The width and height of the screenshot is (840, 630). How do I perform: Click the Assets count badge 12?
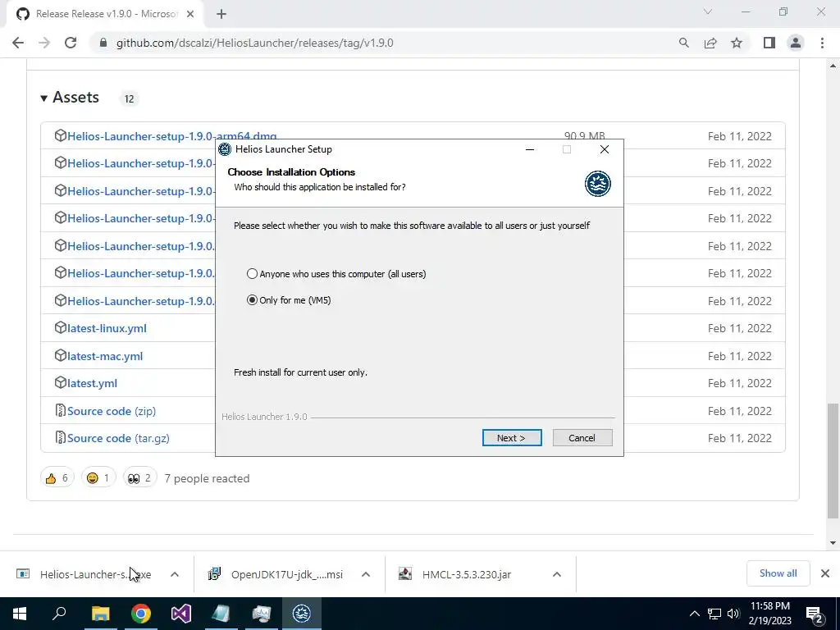pyautogui.click(x=129, y=98)
